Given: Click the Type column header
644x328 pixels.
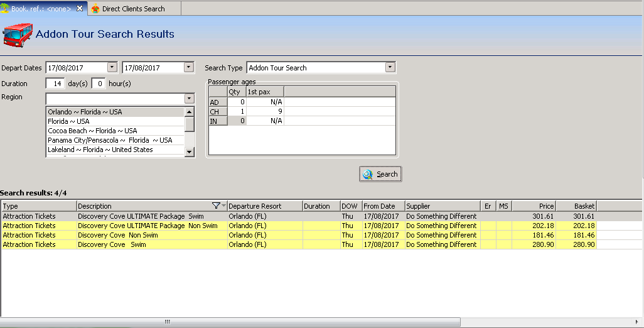Looking at the screenshot, I should tap(39, 206).
